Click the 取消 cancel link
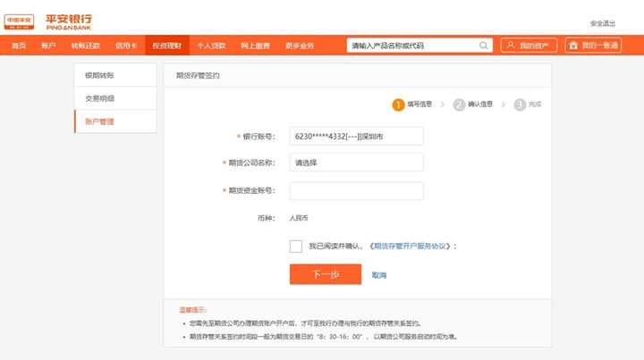 tap(379, 275)
